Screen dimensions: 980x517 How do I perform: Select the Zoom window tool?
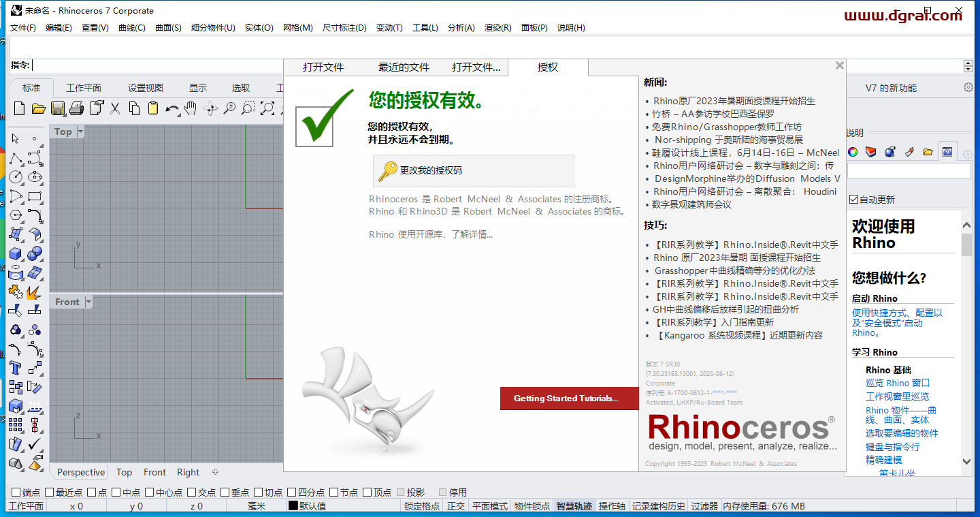coord(248,108)
